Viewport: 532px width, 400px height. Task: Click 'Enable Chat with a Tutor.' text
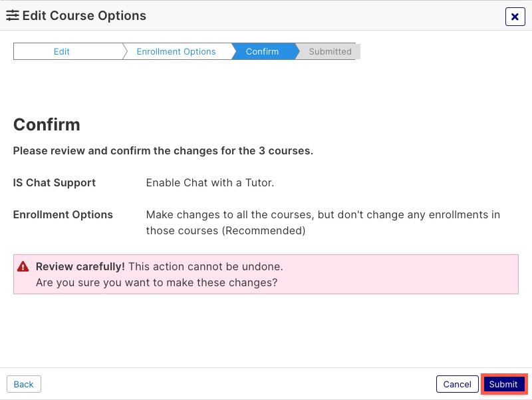point(210,182)
